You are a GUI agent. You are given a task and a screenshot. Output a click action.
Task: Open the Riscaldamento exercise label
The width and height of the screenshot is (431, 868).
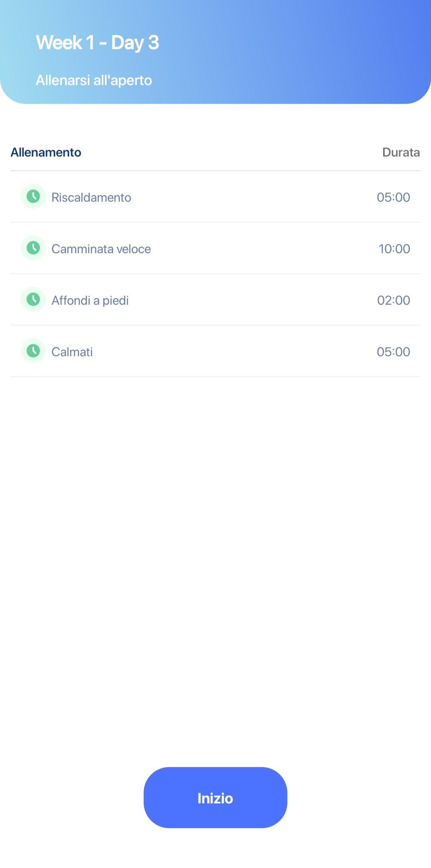91,197
